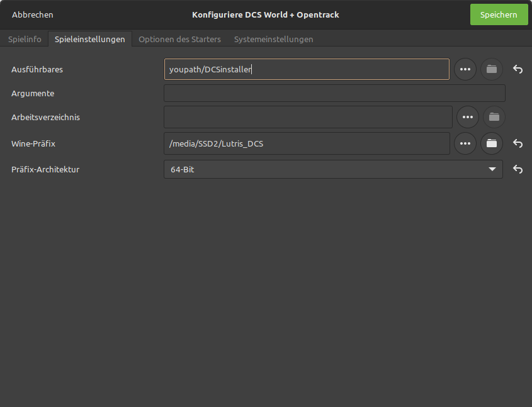Click the Wine-Präfix label
The image size is (532, 407).
coord(33,143)
